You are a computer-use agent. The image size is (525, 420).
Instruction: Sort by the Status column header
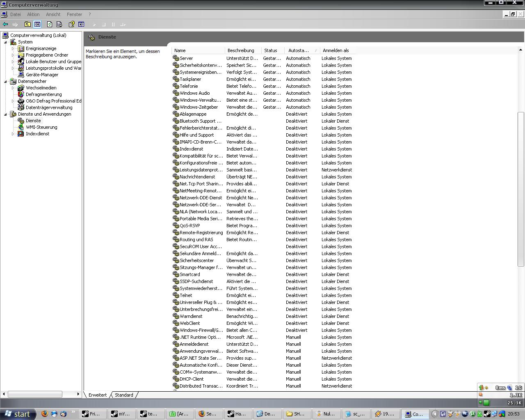(273, 50)
